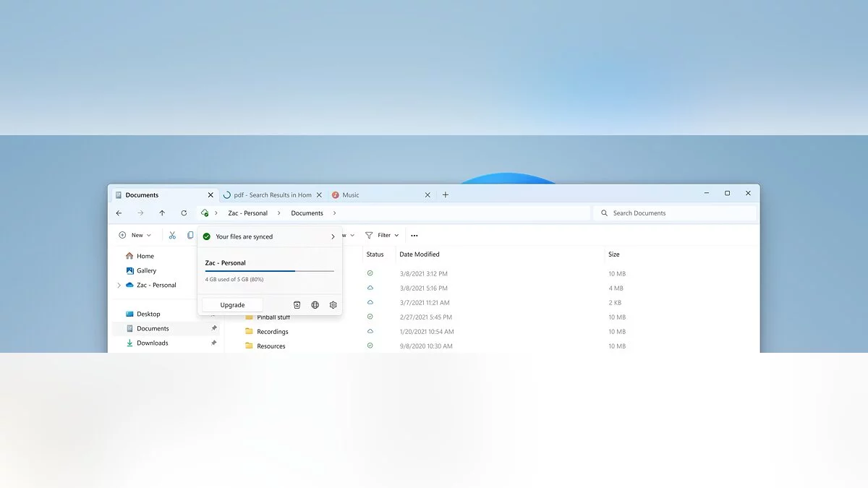
Task: Open Desktop in the navigation pane
Action: (148, 314)
